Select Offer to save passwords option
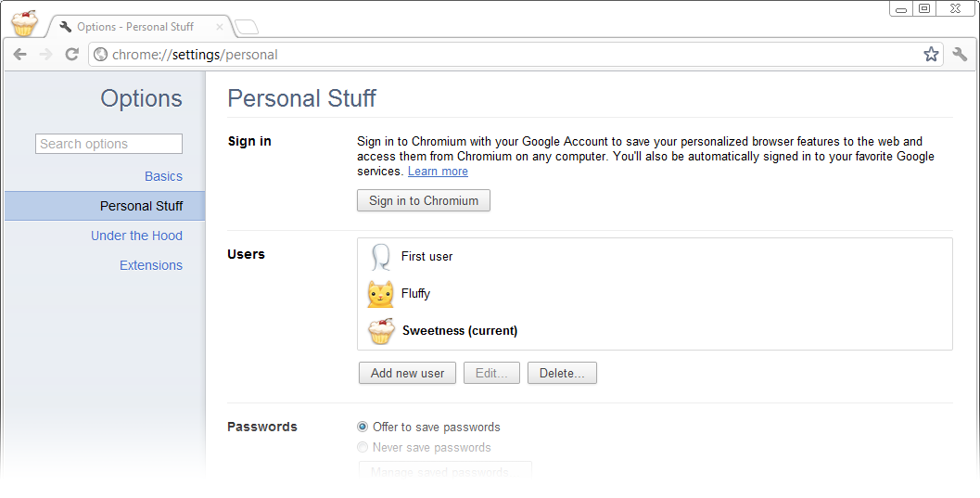The width and height of the screenshot is (980, 498). coord(363,428)
